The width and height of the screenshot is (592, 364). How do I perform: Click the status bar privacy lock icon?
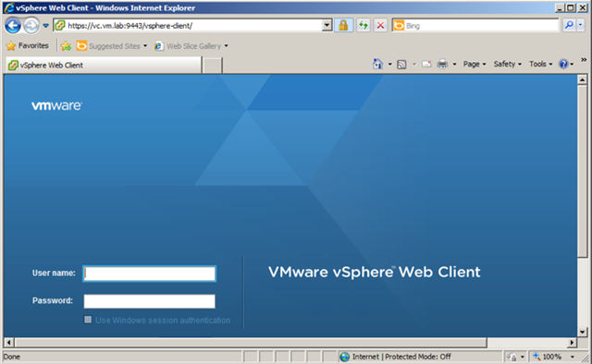pos(512,357)
